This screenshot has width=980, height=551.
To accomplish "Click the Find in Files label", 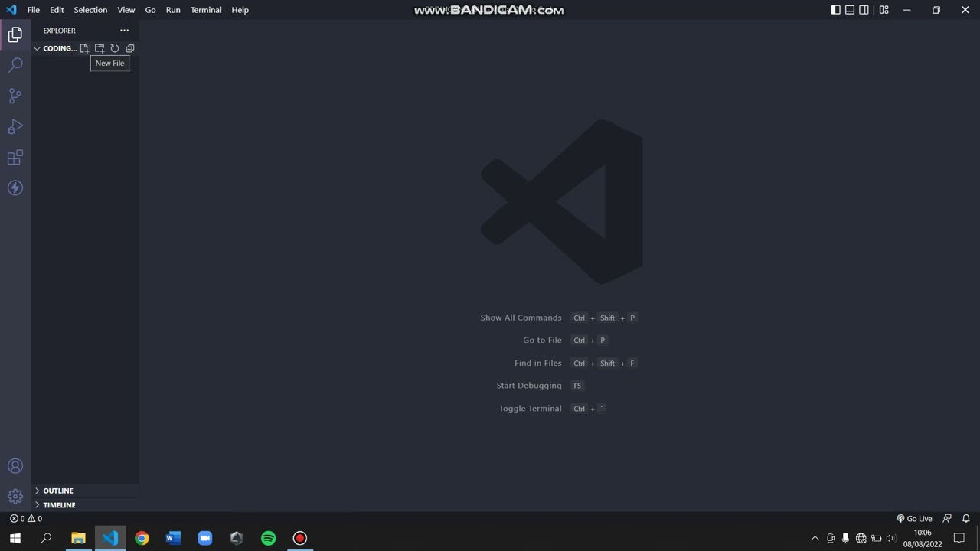I will click(x=537, y=363).
